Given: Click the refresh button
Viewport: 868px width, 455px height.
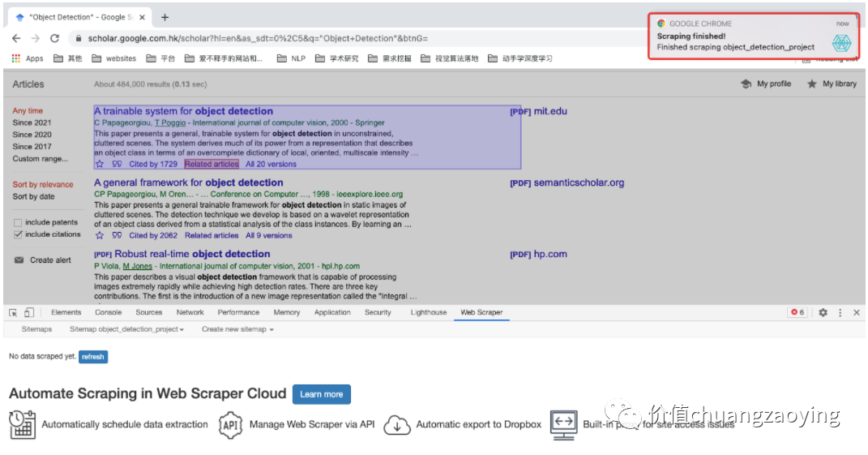Looking at the screenshot, I should pyautogui.click(x=93, y=357).
